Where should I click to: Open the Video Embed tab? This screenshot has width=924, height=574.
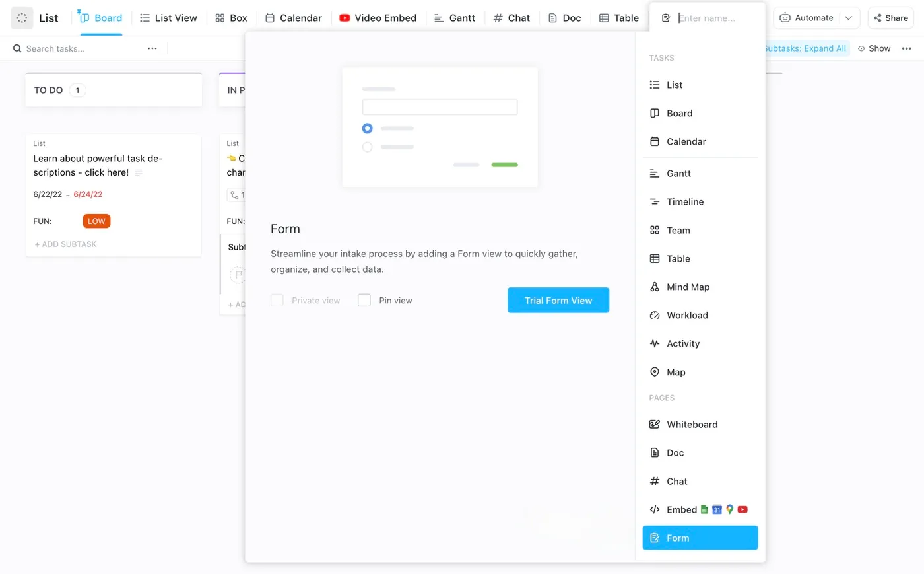click(x=378, y=18)
